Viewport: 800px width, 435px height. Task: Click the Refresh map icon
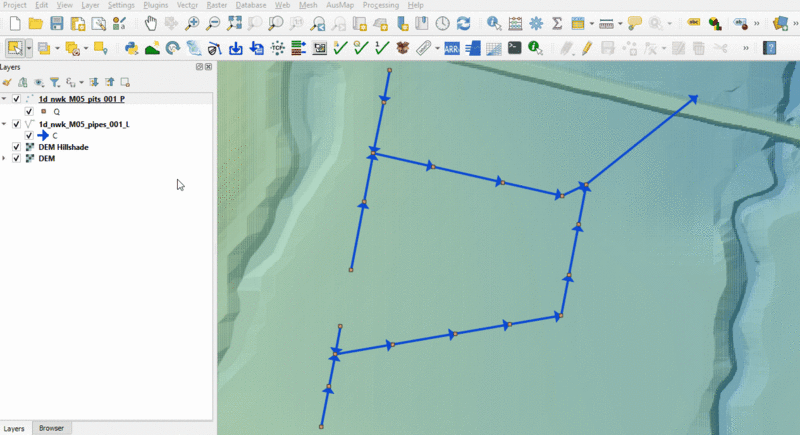(x=463, y=23)
